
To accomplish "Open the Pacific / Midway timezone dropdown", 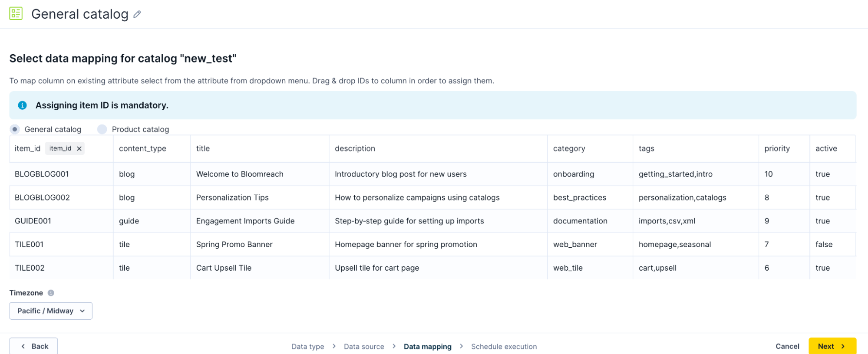I will tap(51, 311).
